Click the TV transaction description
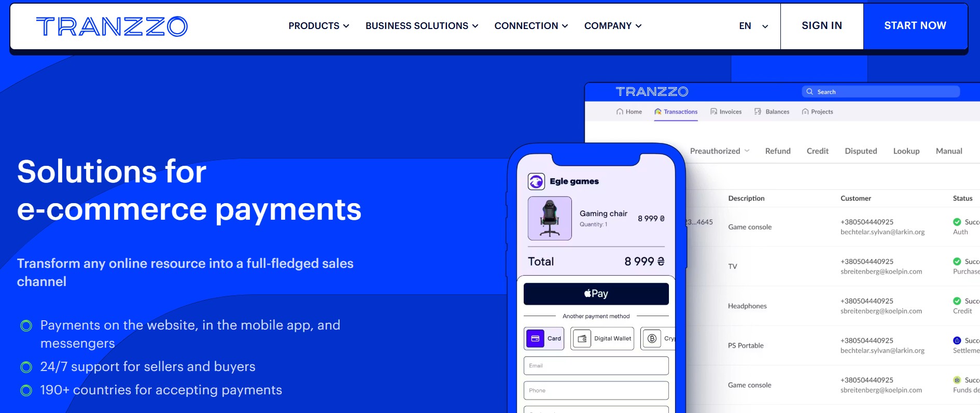This screenshot has width=980, height=413. click(x=733, y=266)
